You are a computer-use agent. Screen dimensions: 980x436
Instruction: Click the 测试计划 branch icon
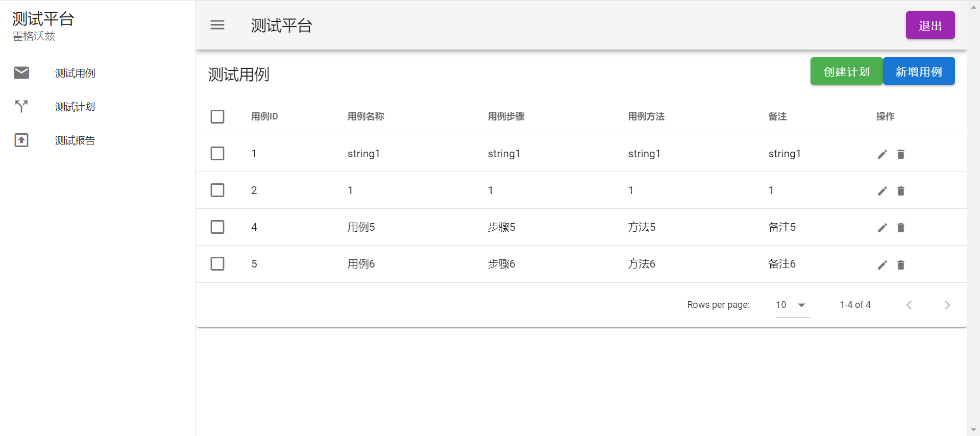[21, 106]
